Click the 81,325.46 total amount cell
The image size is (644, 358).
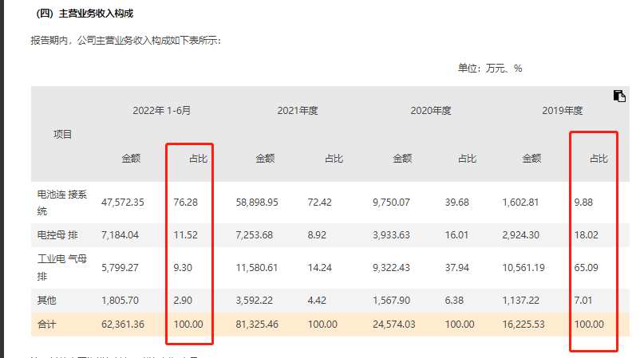tap(256, 325)
